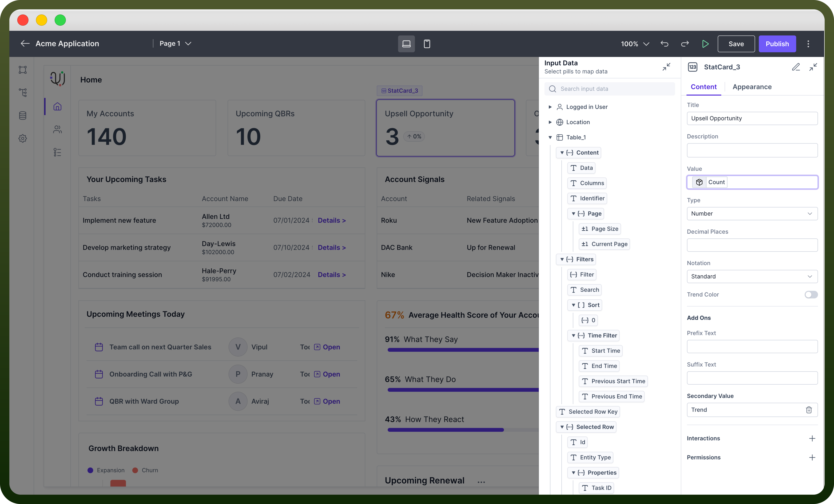Expand the Logged in User tree node

tap(550, 107)
